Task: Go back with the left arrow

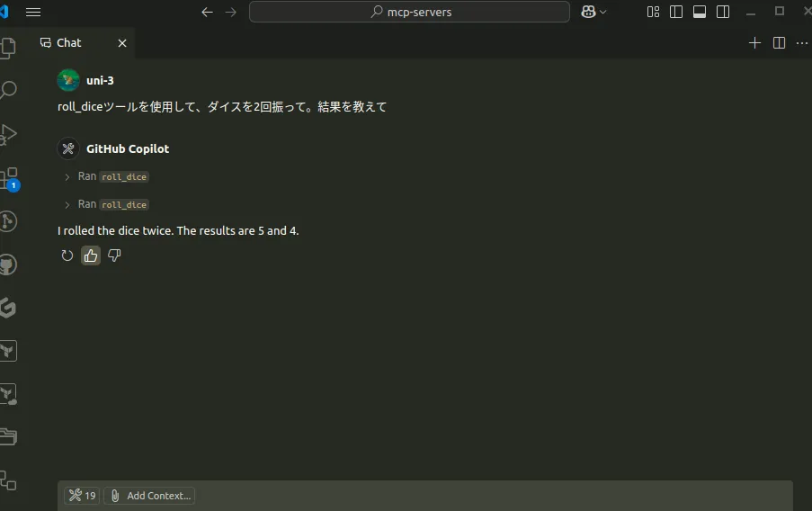Action: tap(207, 12)
